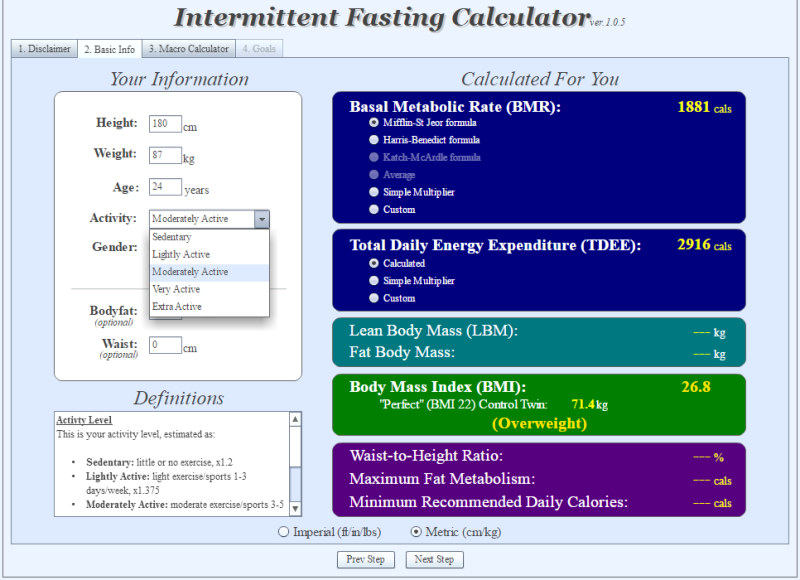Select Simple Multiplier under TDEE

tap(374, 281)
